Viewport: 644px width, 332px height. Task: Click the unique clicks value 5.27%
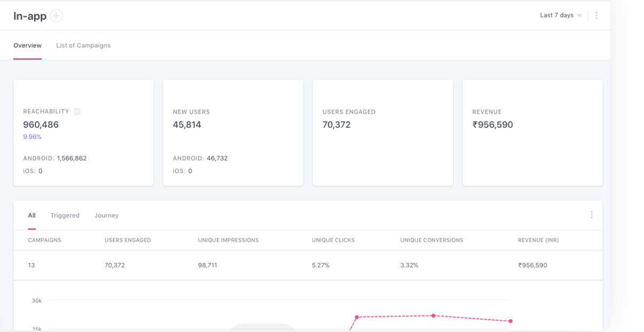point(321,265)
